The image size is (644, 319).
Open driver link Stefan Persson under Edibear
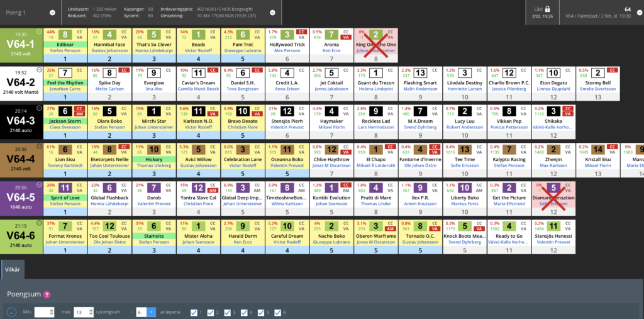66,52
